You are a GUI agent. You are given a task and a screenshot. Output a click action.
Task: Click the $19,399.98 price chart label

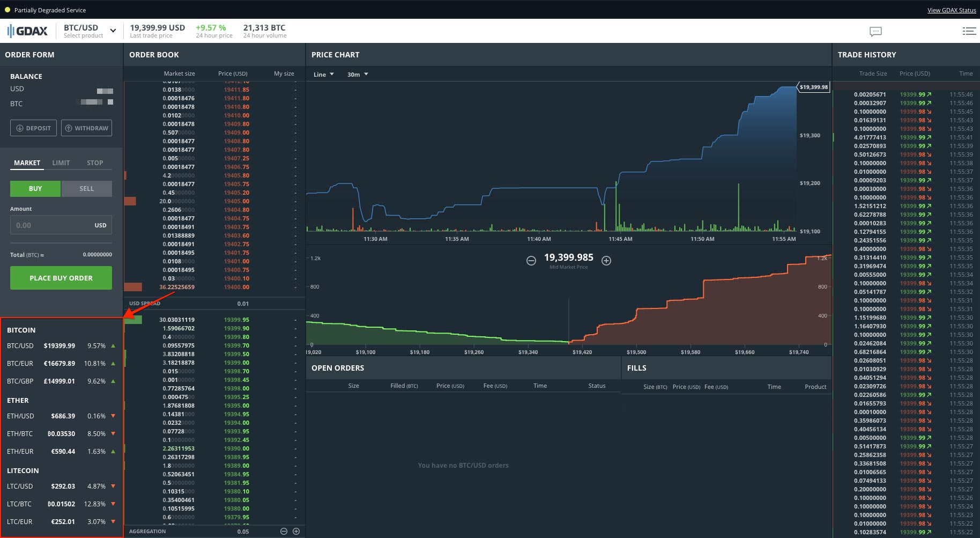[813, 87]
